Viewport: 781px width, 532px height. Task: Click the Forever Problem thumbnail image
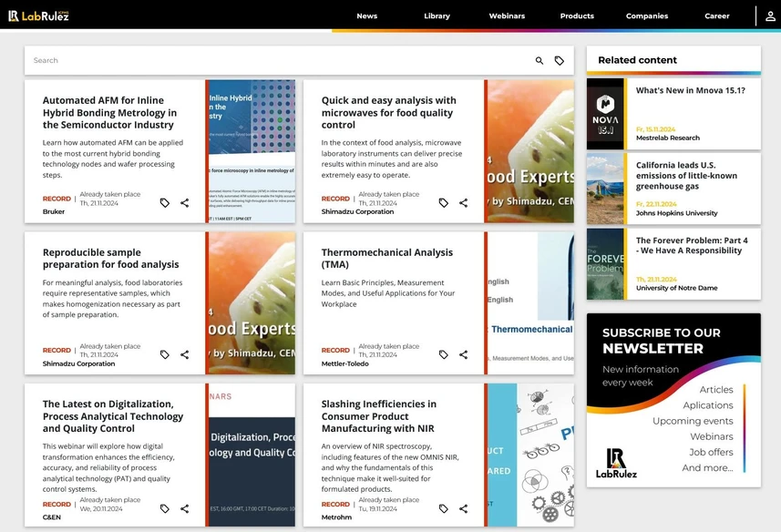(605, 264)
